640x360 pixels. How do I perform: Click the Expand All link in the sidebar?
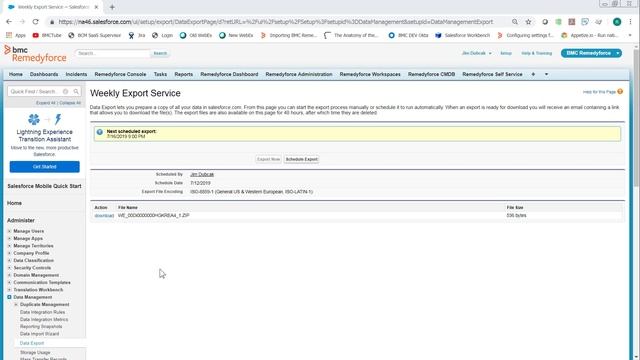pos(46,103)
